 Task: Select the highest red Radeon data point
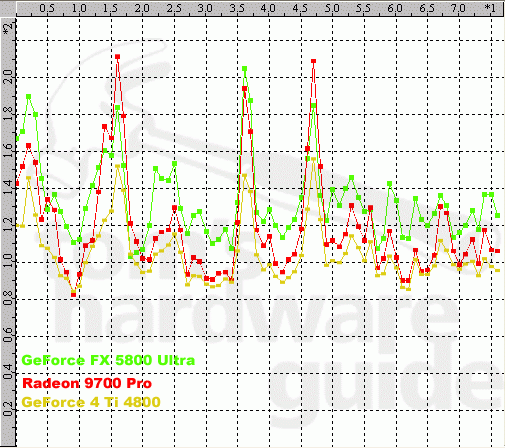point(117,57)
